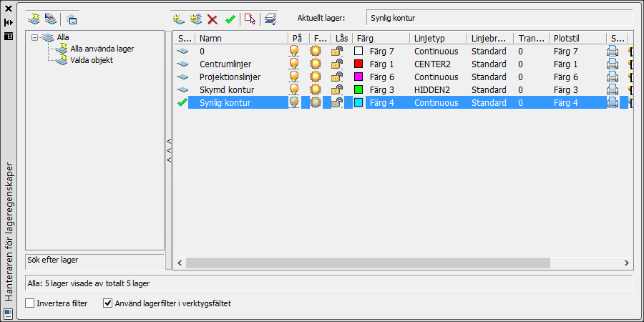The width and height of the screenshot is (644, 322).
Task: Toggle auto-hide for the palette
Action: coord(8,22)
